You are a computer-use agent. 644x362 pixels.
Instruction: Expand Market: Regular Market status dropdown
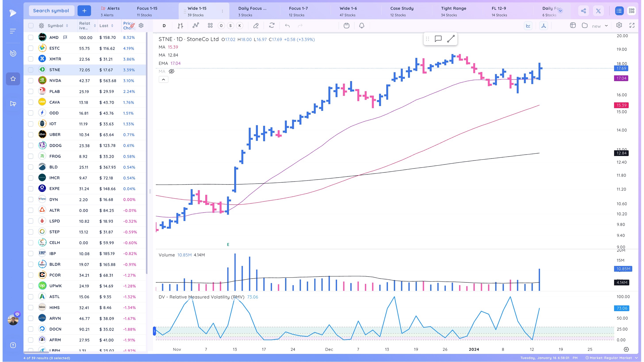[x=611, y=358]
